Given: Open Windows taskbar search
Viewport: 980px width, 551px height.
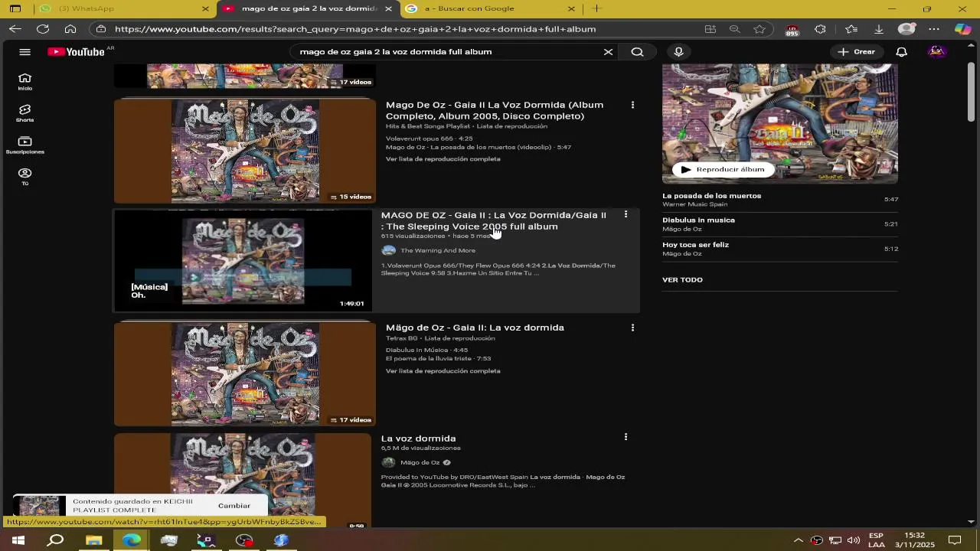Looking at the screenshot, I should coord(55,540).
